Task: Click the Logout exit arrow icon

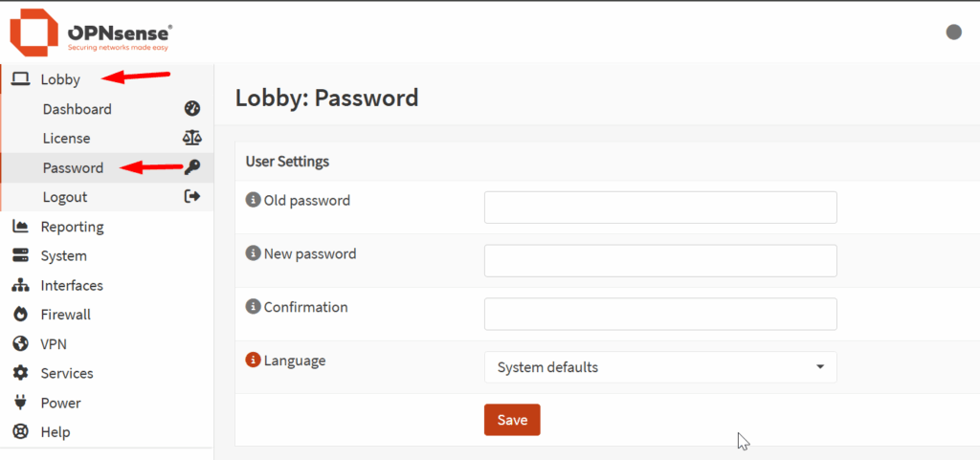Action: pyautogui.click(x=191, y=197)
